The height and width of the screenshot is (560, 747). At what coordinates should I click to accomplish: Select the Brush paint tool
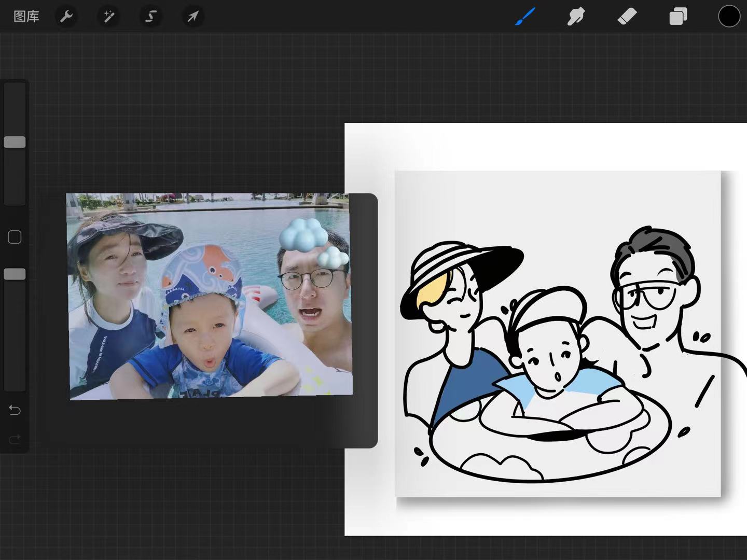(525, 17)
